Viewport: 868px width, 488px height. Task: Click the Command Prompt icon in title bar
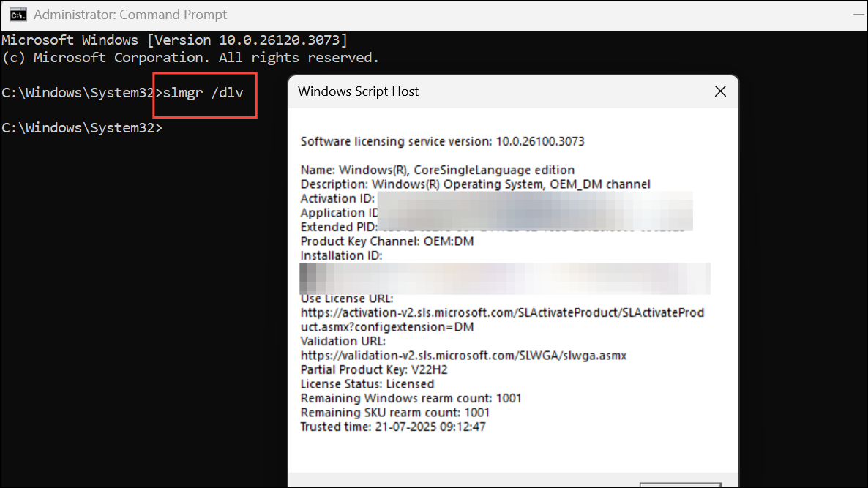click(18, 15)
